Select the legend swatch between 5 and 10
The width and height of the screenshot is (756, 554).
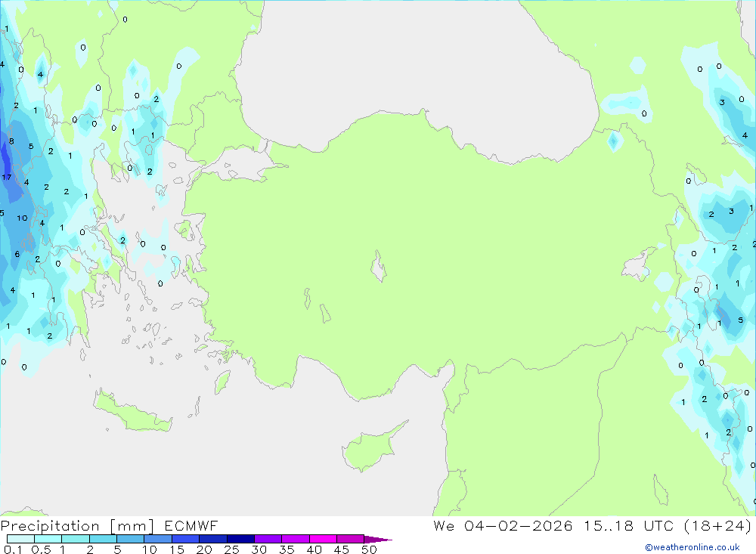coord(131,539)
